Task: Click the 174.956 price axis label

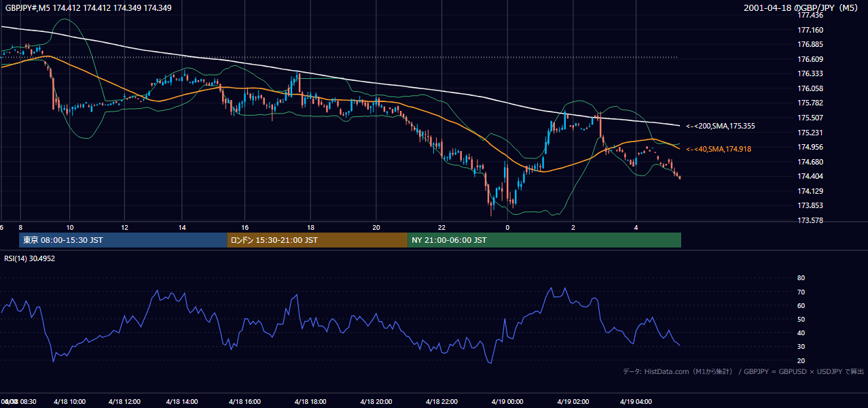Action: pyautogui.click(x=810, y=147)
